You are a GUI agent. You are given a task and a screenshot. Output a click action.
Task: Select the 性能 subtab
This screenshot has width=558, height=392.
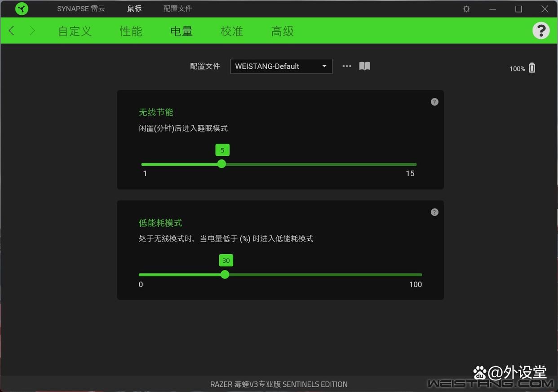pyautogui.click(x=131, y=31)
